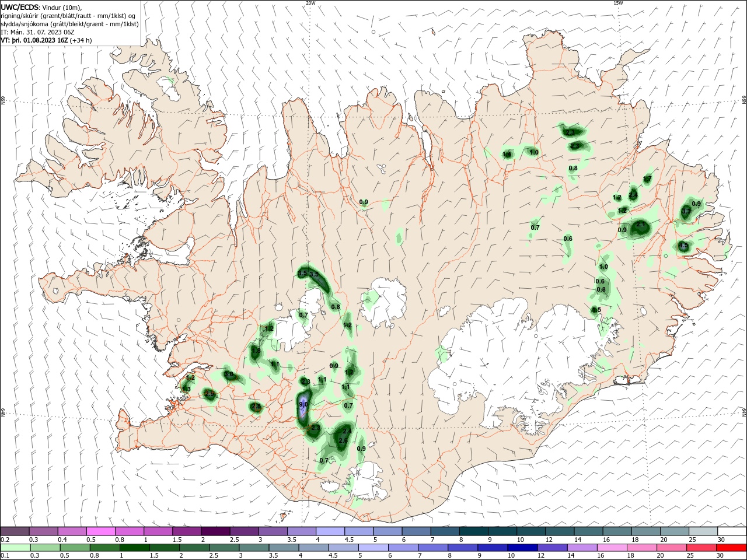Click the '1.7' precipitation value in east Iceland
747x560 pixels.
coord(647,178)
